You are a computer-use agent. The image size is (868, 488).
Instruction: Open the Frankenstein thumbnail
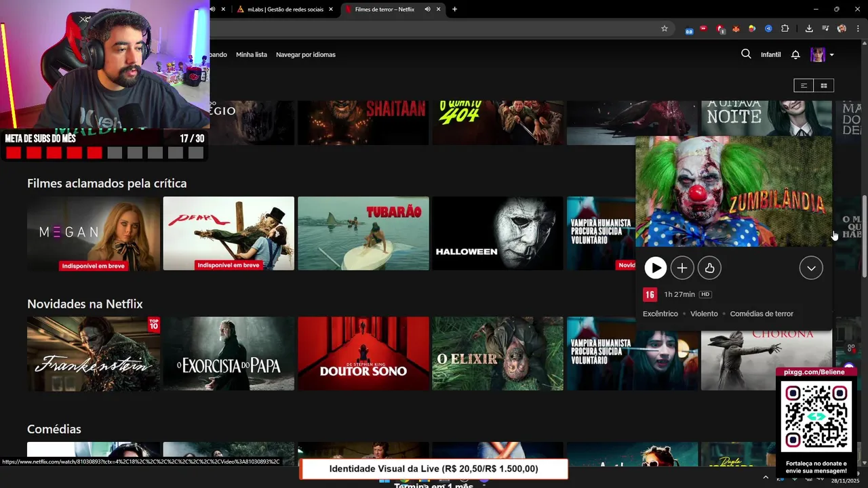pos(94,354)
